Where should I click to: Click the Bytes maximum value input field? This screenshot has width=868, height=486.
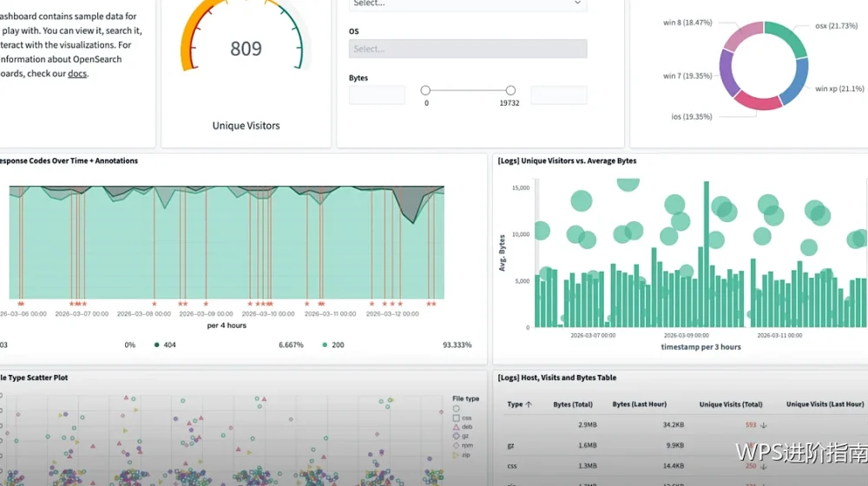[558, 95]
